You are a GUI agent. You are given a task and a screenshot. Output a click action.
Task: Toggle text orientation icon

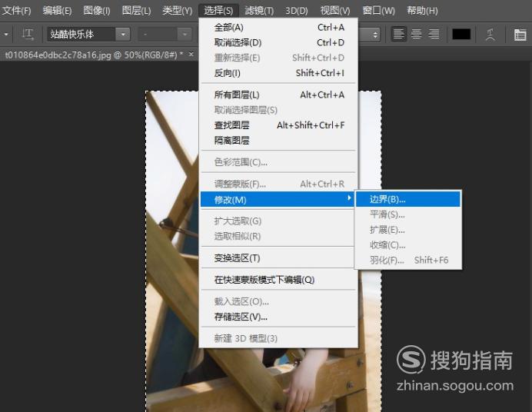click(x=28, y=35)
